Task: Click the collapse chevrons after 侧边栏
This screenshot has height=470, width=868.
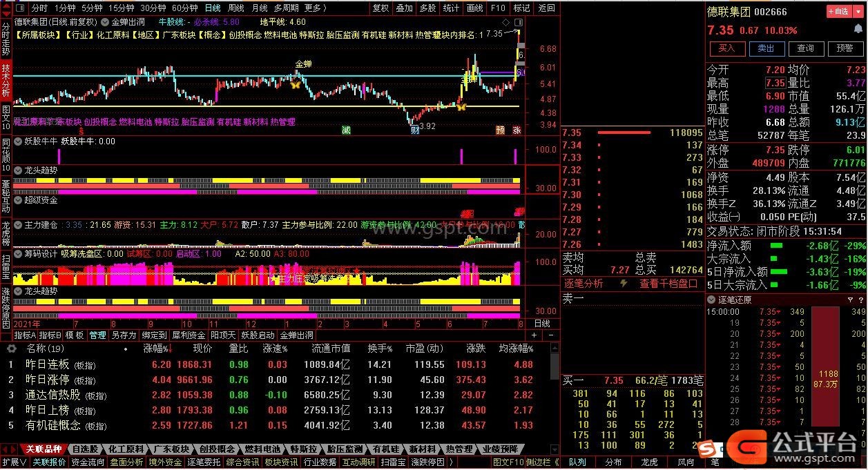Action: (557, 462)
